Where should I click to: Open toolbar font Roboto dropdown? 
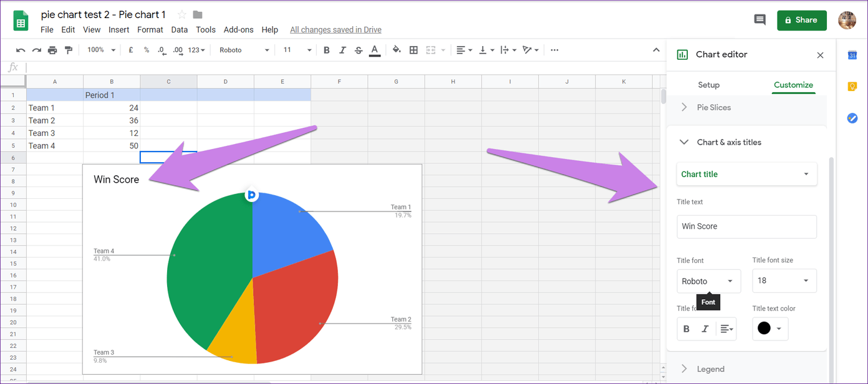point(244,50)
